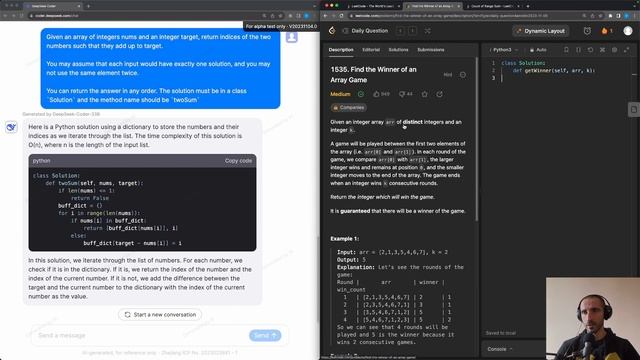Share the problem link icon

439,94
